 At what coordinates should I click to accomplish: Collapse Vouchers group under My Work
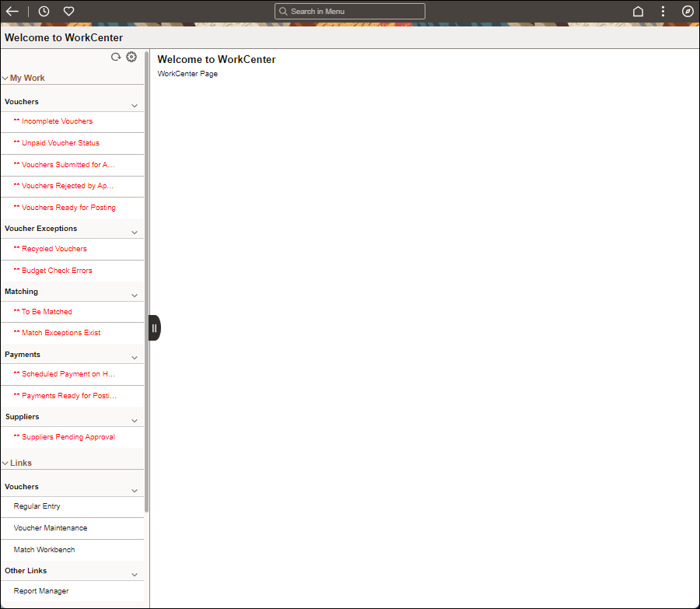[x=135, y=106]
